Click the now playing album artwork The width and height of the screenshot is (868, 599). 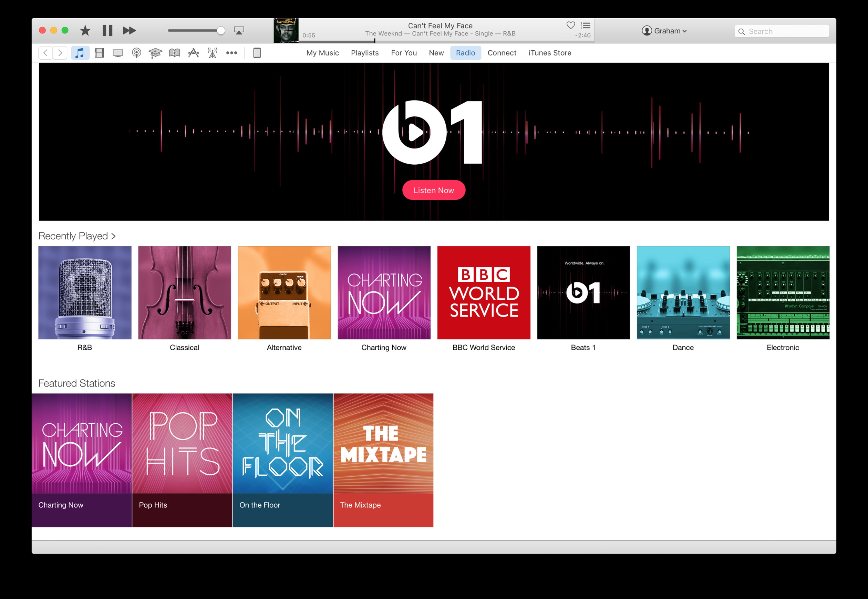click(286, 30)
